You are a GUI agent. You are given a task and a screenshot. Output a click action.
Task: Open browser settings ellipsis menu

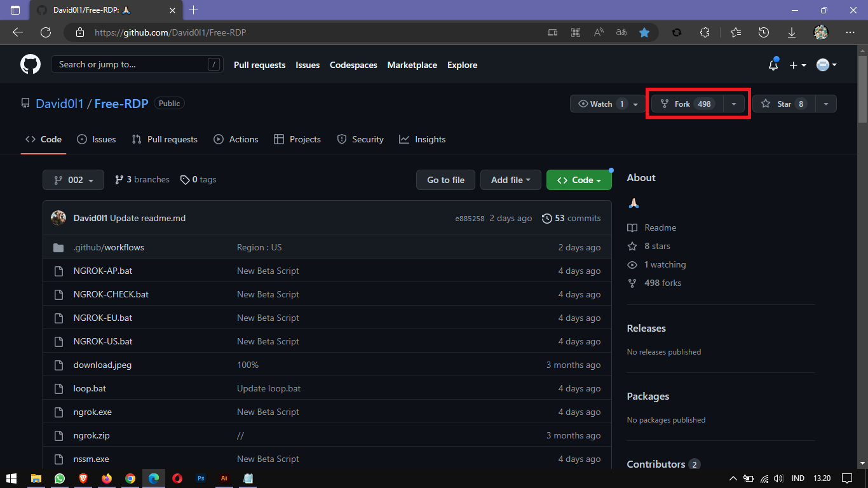pyautogui.click(x=850, y=32)
